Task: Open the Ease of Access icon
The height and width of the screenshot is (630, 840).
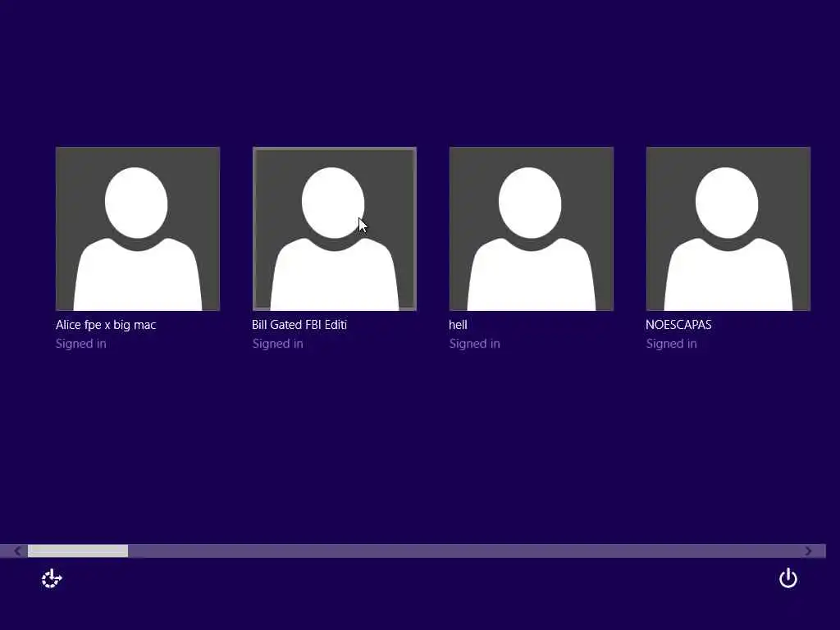Action: [52, 578]
